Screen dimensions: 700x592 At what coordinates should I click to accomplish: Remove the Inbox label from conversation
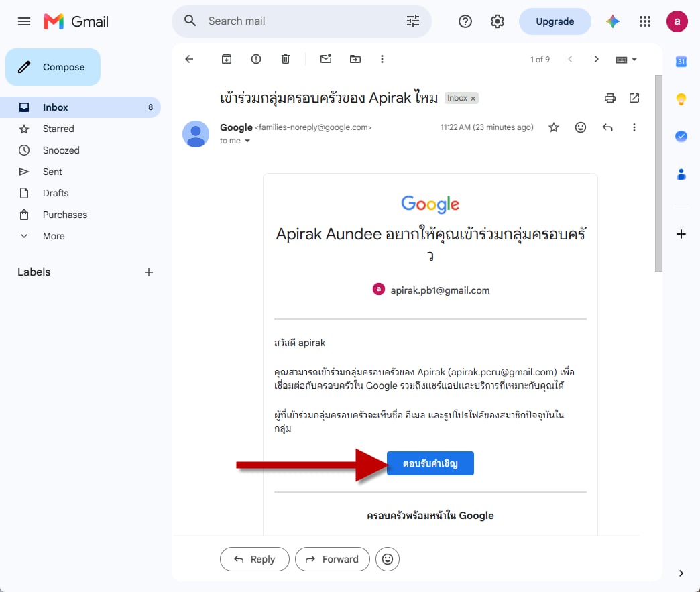click(x=473, y=99)
